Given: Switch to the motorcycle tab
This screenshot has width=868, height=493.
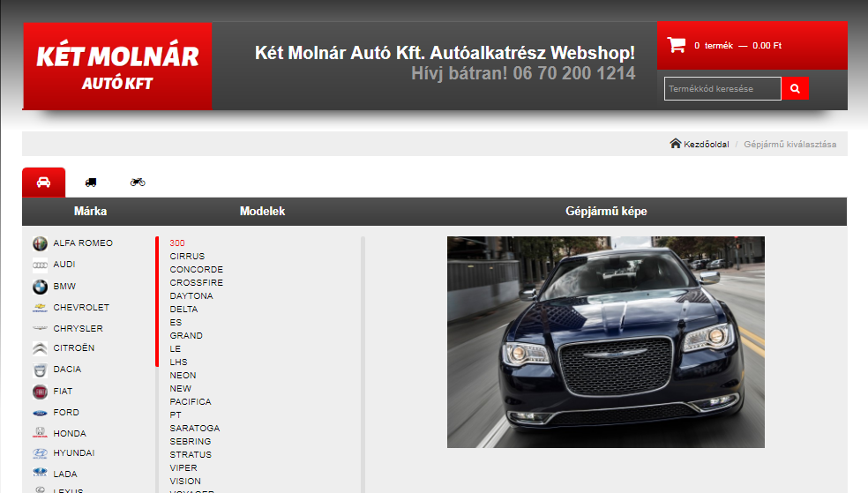Looking at the screenshot, I should tap(138, 182).
